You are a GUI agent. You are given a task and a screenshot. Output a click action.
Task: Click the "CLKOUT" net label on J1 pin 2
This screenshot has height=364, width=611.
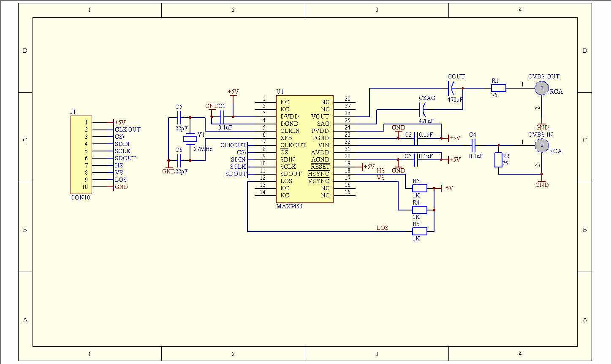[128, 129]
